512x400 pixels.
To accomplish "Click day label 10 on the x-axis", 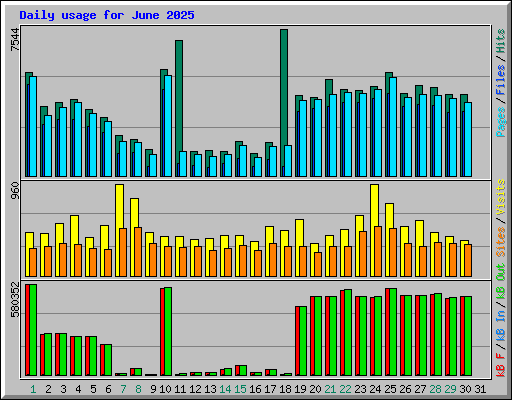I will click(165, 389).
